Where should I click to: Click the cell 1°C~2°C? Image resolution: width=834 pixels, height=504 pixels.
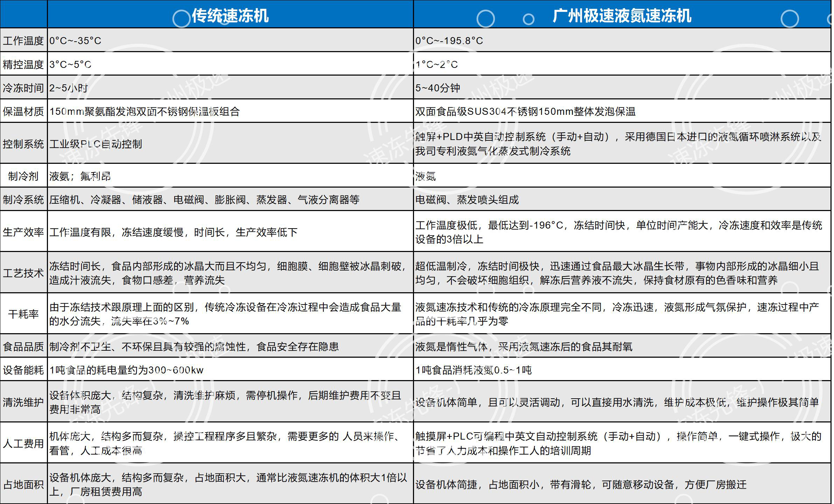pyautogui.click(x=622, y=64)
